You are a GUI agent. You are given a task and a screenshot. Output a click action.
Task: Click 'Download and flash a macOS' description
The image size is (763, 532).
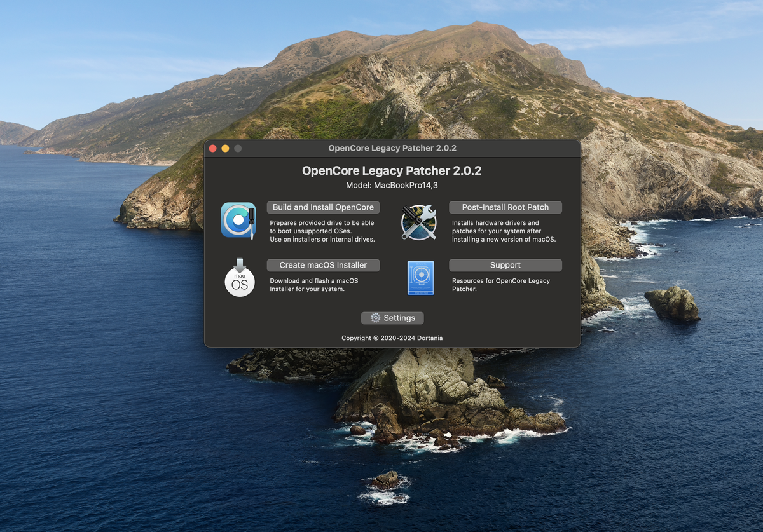click(x=314, y=285)
